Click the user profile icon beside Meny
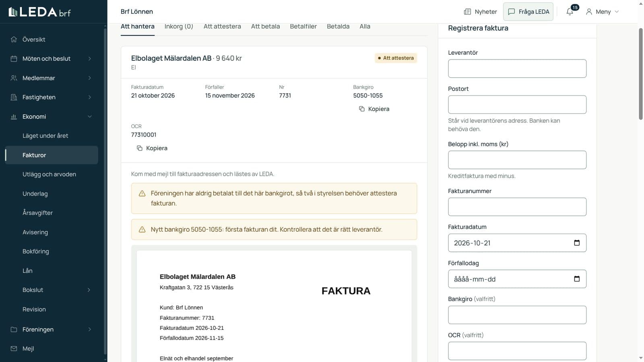The image size is (644, 362). pyautogui.click(x=589, y=12)
